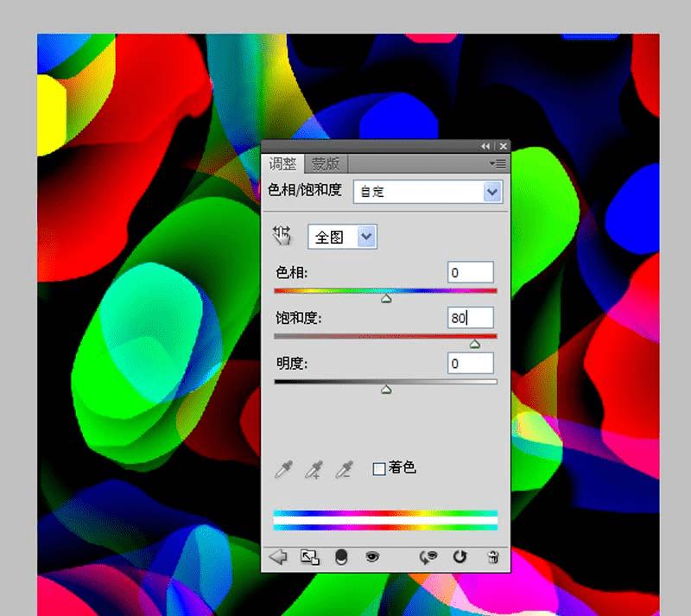This screenshot has width=691, height=616.
Task: View previous state icon
Action: (428, 557)
